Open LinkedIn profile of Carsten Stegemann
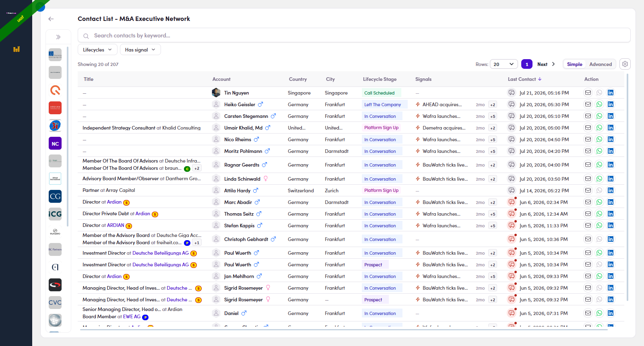The image size is (644, 346). tap(611, 116)
